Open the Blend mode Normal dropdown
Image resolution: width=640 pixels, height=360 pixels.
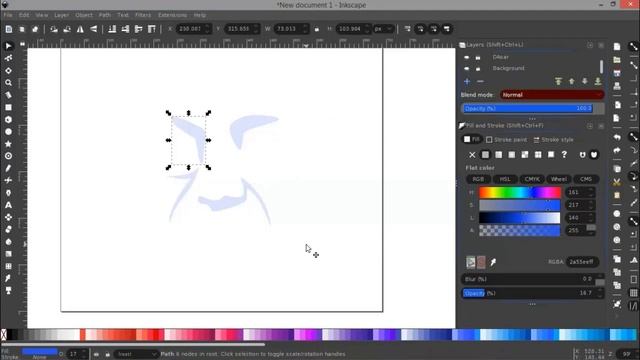(x=552, y=95)
